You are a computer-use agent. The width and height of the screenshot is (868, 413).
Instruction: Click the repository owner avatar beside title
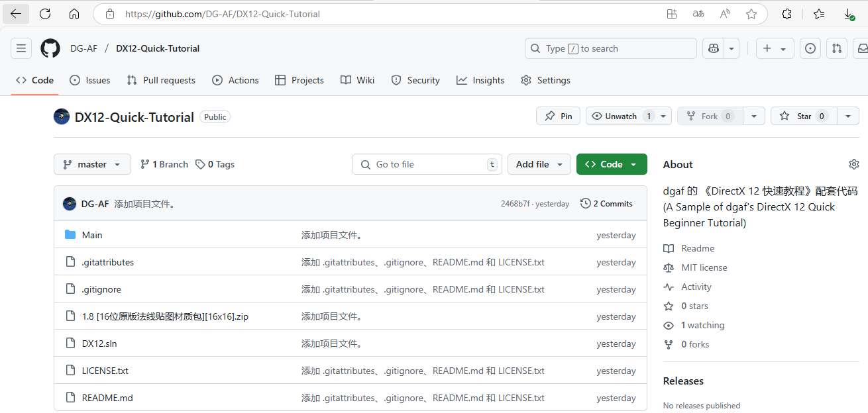click(x=62, y=116)
